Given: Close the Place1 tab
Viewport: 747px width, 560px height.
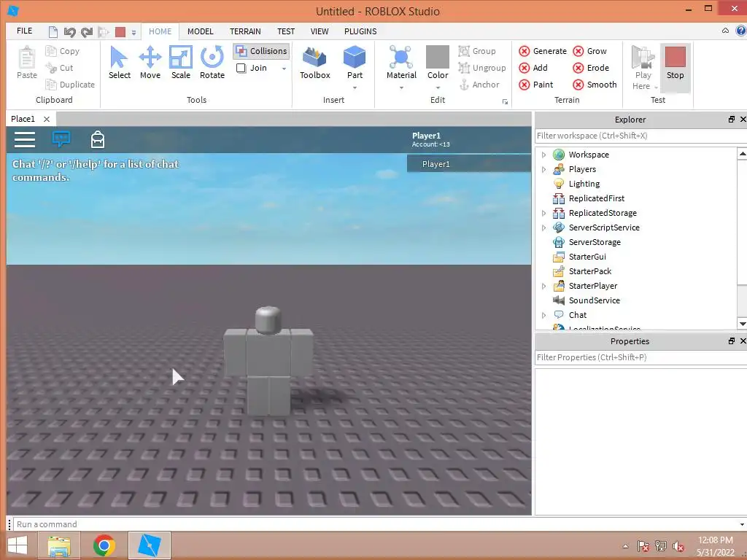Looking at the screenshot, I should (46, 119).
